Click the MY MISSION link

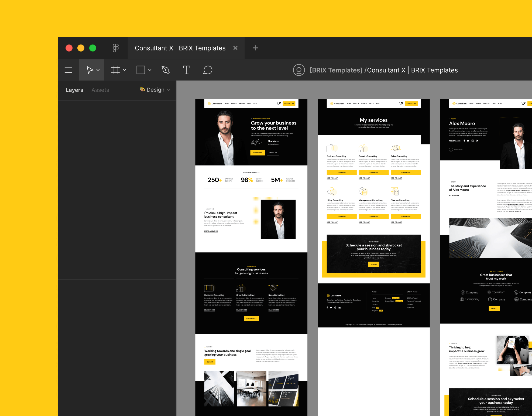coord(454,195)
